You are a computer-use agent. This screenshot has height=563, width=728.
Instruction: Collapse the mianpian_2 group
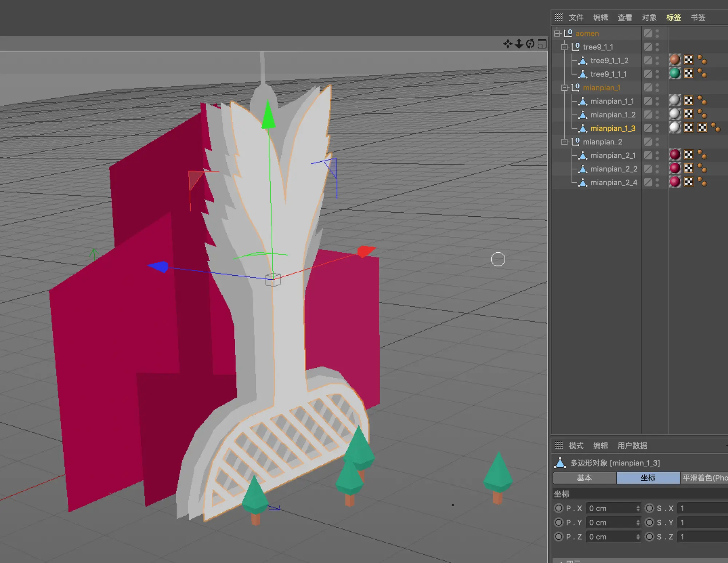click(x=565, y=142)
